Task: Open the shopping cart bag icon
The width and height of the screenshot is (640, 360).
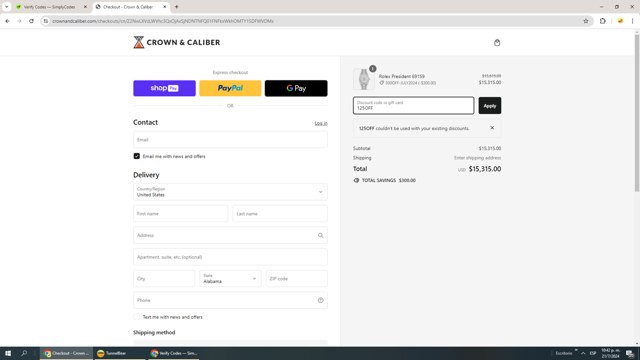Action: (x=497, y=42)
